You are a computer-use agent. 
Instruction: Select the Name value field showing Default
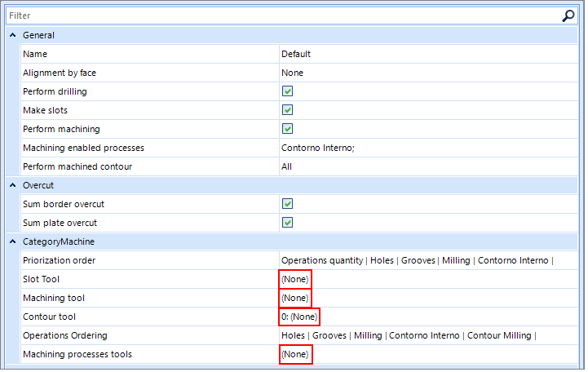pyautogui.click(x=296, y=54)
